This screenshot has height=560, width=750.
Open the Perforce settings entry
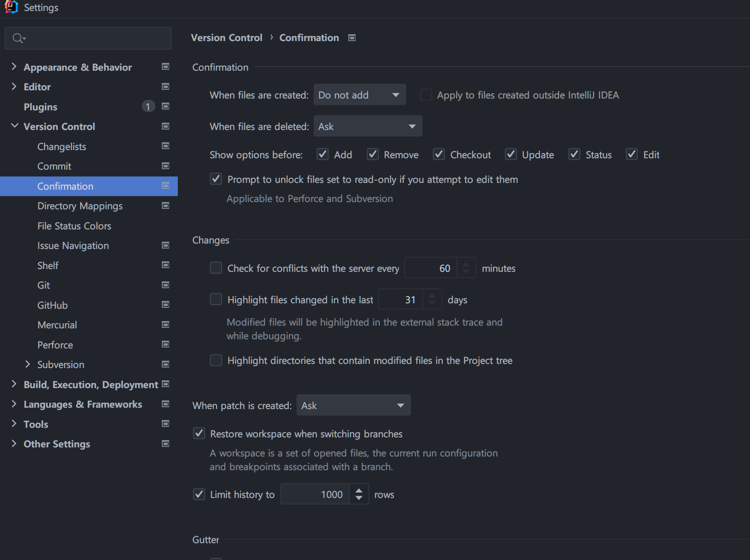pos(55,345)
